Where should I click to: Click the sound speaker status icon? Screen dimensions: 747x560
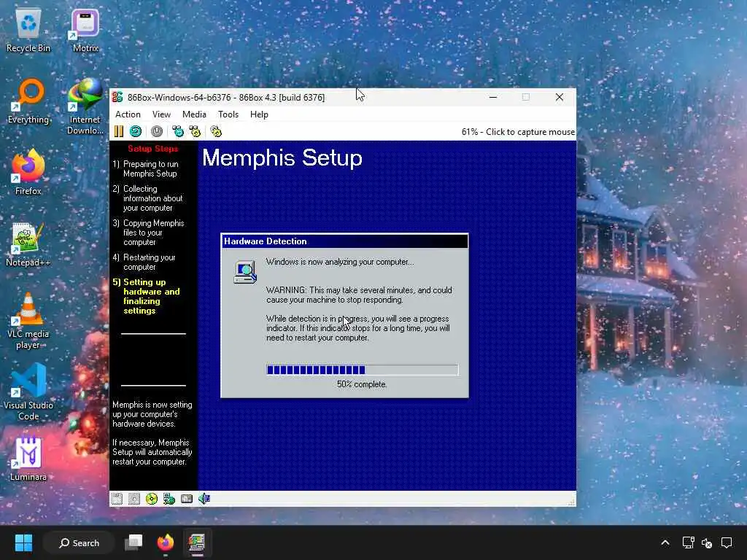pos(204,499)
